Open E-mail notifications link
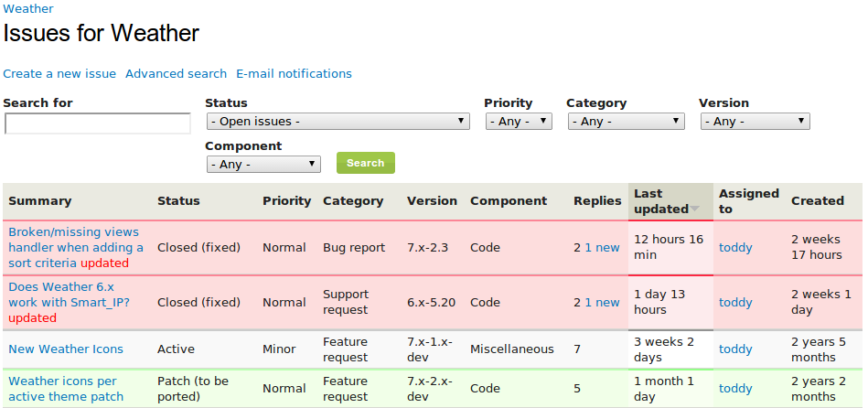This screenshot has width=868, height=408. click(294, 73)
